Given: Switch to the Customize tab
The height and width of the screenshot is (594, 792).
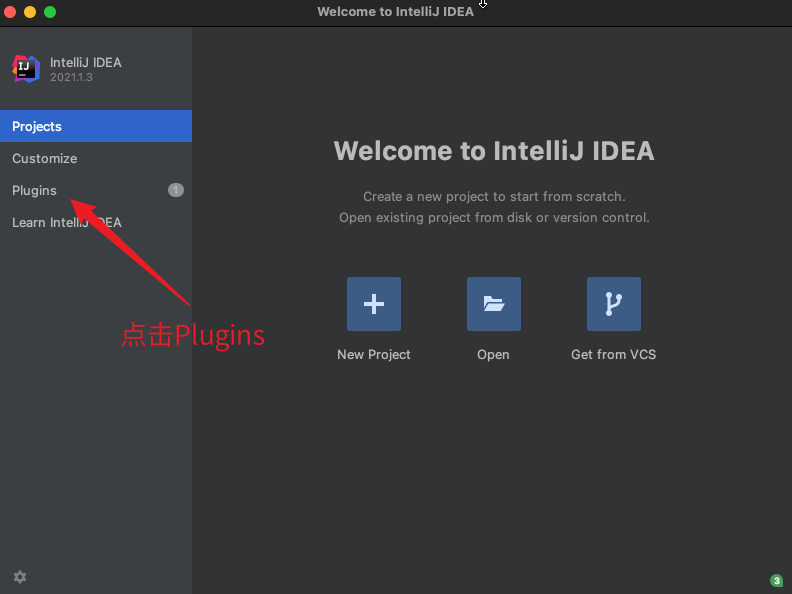Looking at the screenshot, I should point(44,158).
